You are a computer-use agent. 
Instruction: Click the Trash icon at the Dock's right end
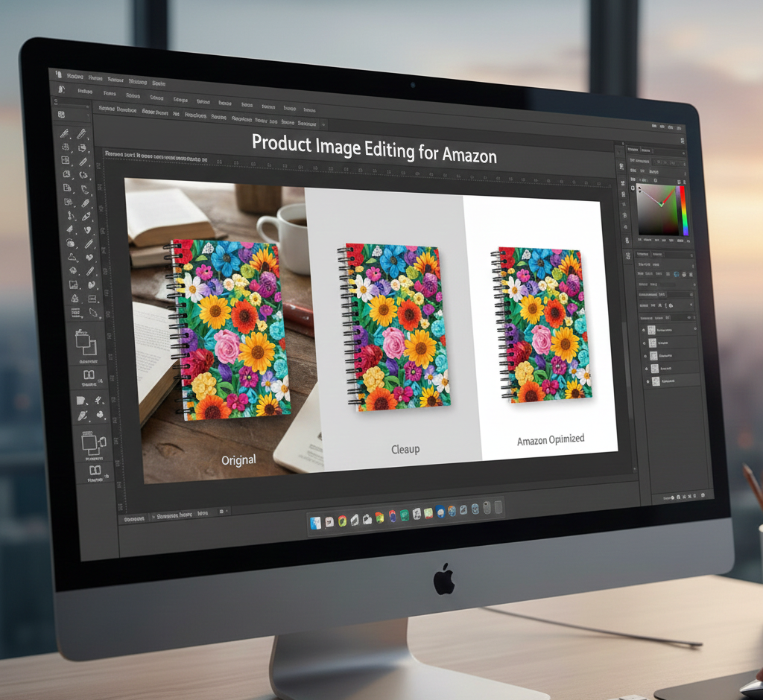[498, 507]
